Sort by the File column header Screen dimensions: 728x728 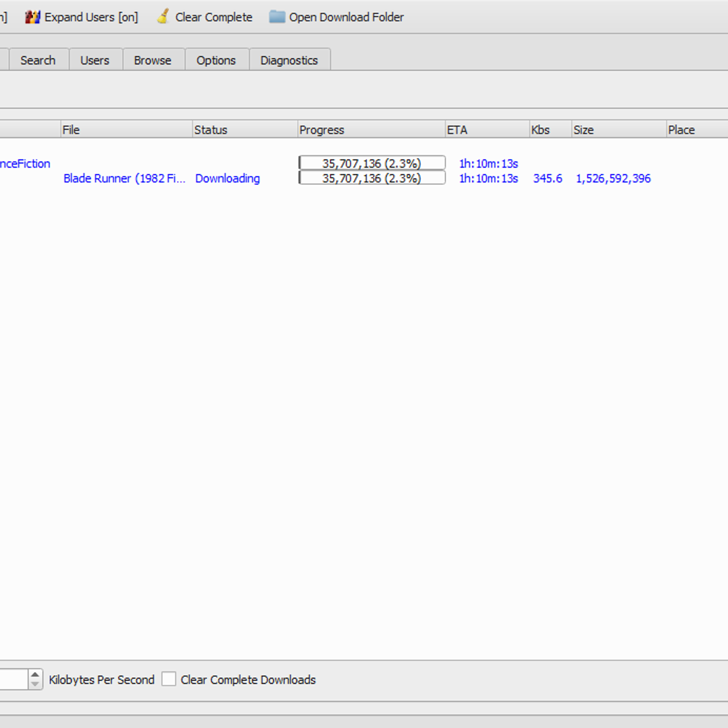tap(126, 130)
